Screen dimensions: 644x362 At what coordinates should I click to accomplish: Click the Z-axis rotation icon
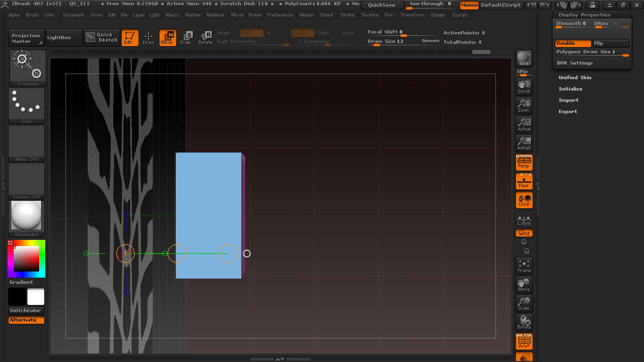point(527,251)
